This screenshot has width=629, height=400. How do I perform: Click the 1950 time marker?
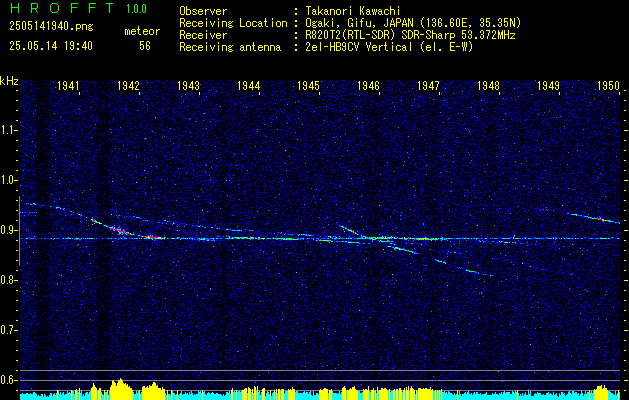pos(609,85)
